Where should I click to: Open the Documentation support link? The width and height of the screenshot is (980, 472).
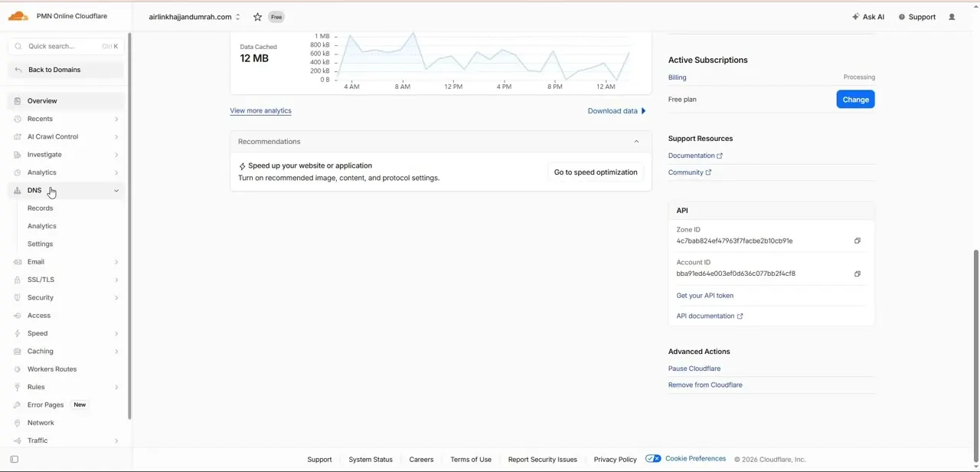pyautogui.click(x=695, y=156)
